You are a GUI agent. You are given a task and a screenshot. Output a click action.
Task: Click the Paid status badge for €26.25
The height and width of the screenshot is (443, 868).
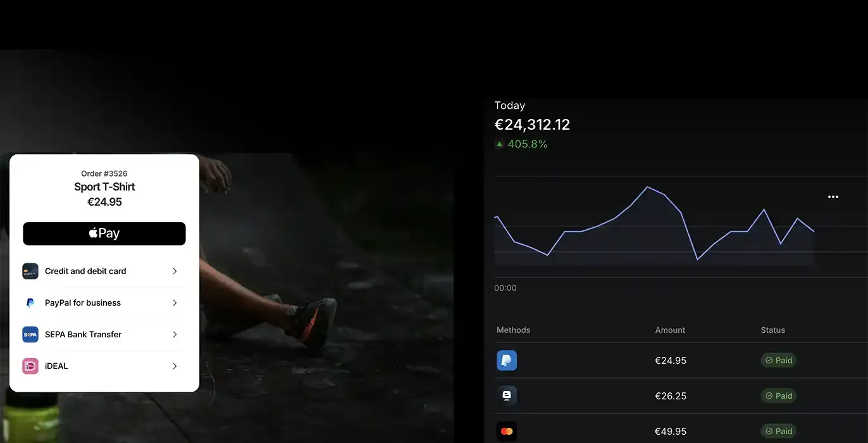[778, 396]
